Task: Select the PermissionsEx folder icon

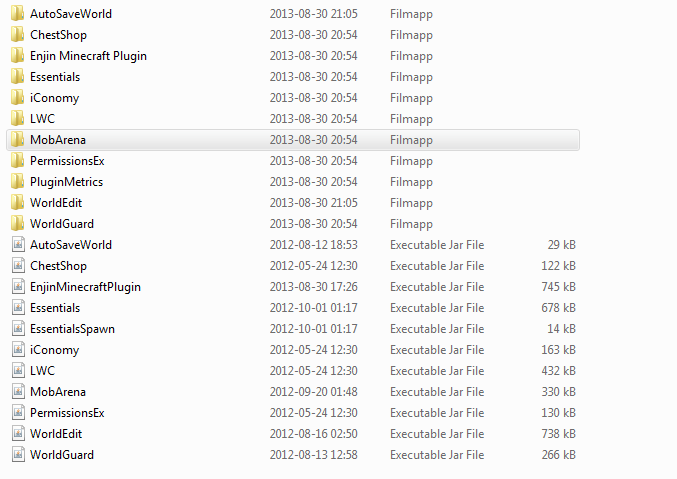Action: (x=17, y=161)
